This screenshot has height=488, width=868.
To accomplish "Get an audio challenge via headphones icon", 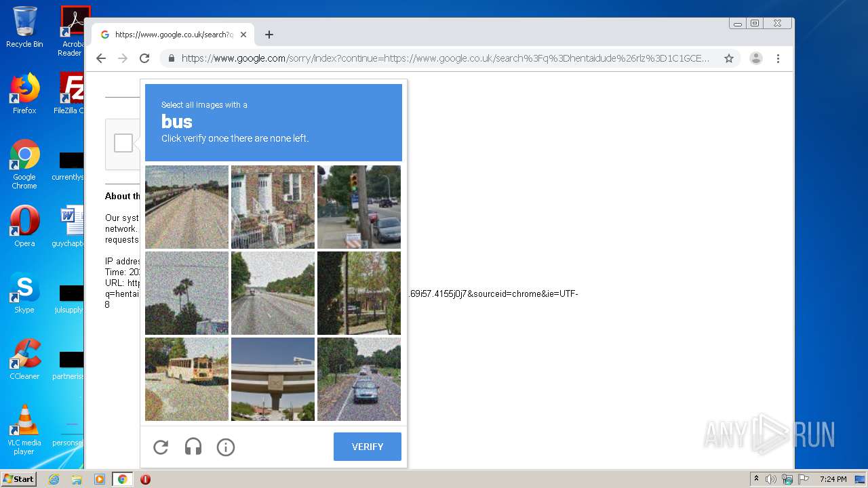I will [193, 447].
